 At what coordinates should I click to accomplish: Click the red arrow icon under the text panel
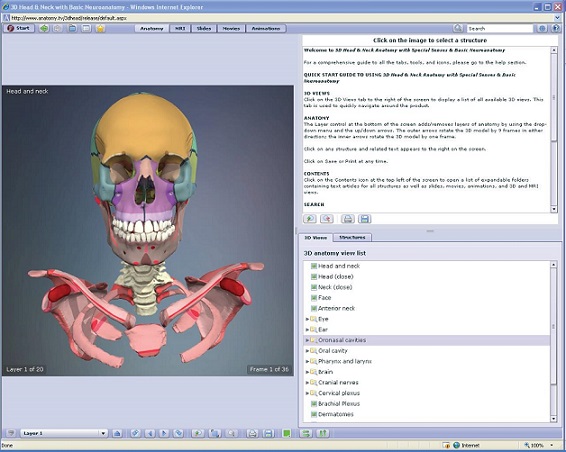(x=327, y=219)
